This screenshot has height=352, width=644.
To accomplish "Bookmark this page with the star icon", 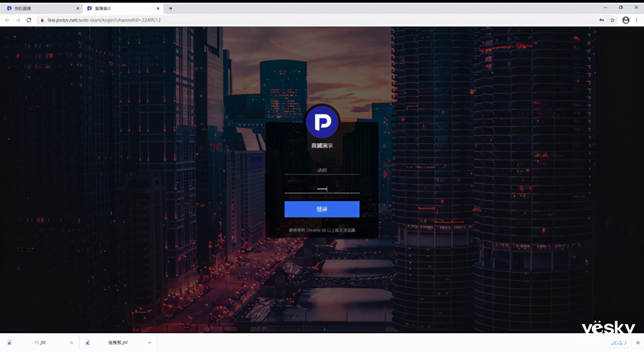I will tap(612, 20).
